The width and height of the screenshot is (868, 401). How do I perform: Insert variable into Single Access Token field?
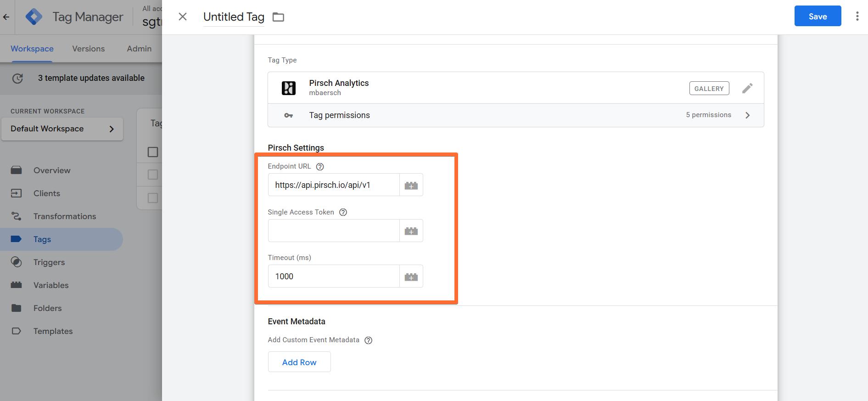(411, 231)
